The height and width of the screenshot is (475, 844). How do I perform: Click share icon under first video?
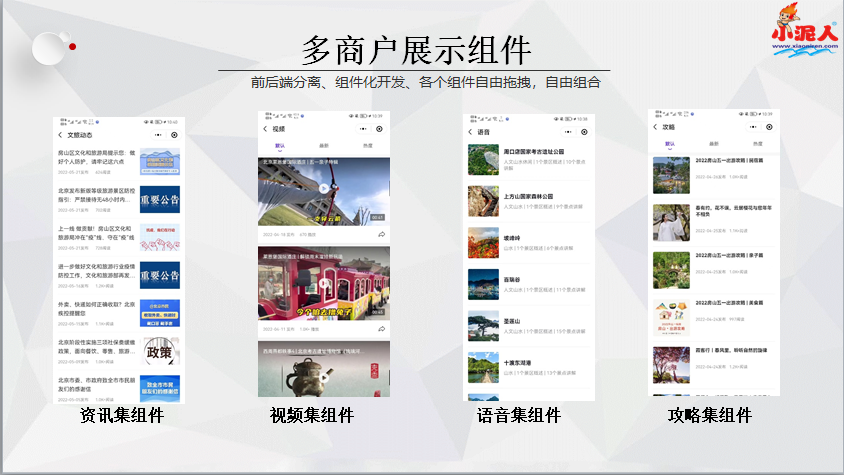click(x=381, y=234)
